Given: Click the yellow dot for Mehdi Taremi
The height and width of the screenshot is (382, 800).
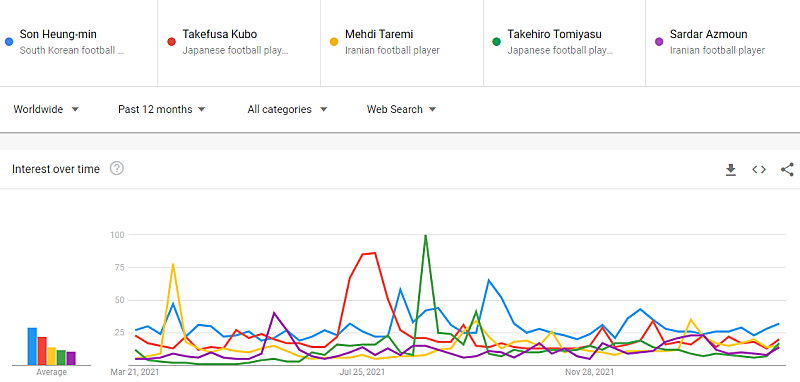Looking at the screenshot, I should (x=334, y=42).
